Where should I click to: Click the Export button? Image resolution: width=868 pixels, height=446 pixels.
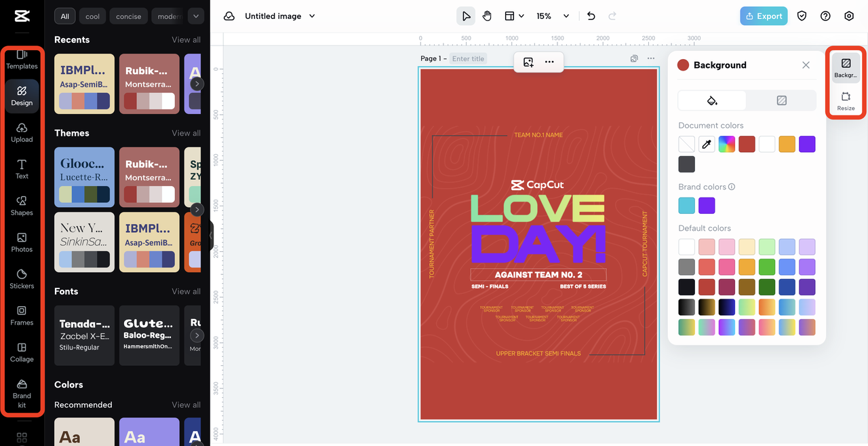pos(764,16)
